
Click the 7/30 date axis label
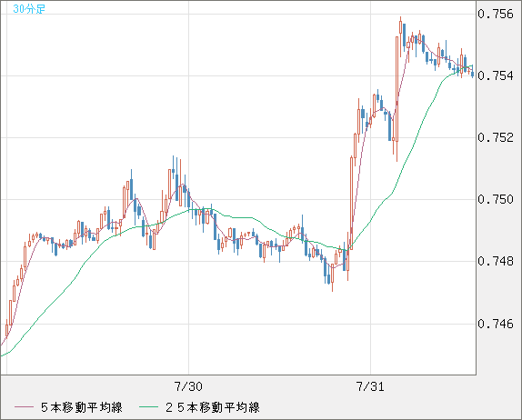(x=188, y=386)
